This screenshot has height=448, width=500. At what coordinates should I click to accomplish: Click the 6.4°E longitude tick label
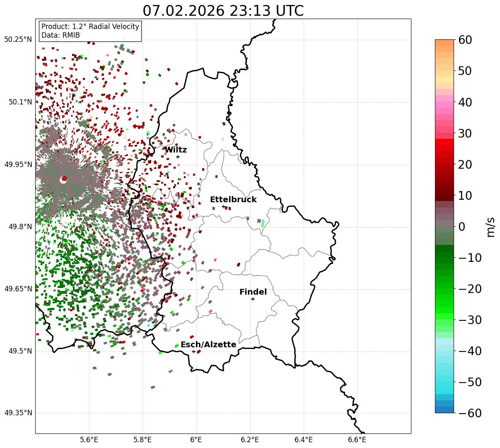(304, 440)
